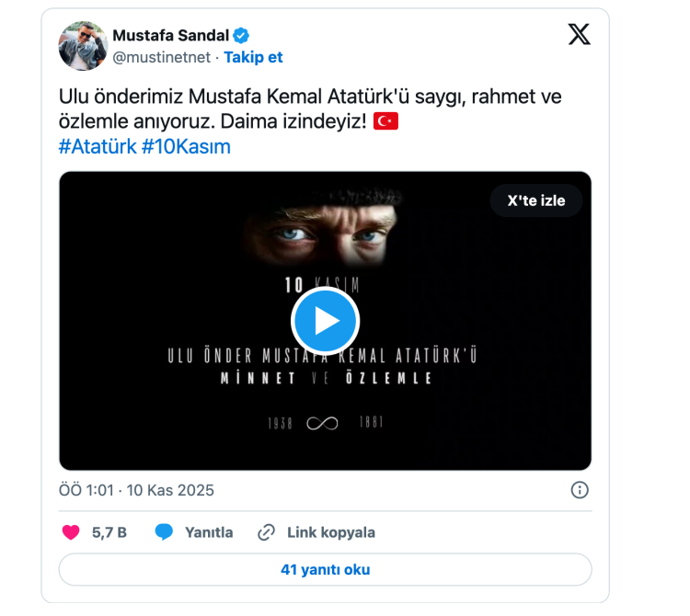Click the 5,7 B like count
The width and height of the screenshot is (690, 616).
click(109, 532)
